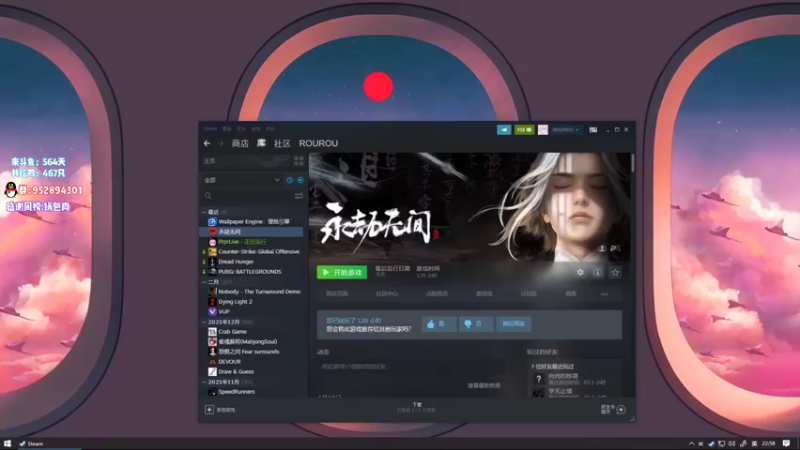Collapse the 2021年12月 games section

(204, 322)
